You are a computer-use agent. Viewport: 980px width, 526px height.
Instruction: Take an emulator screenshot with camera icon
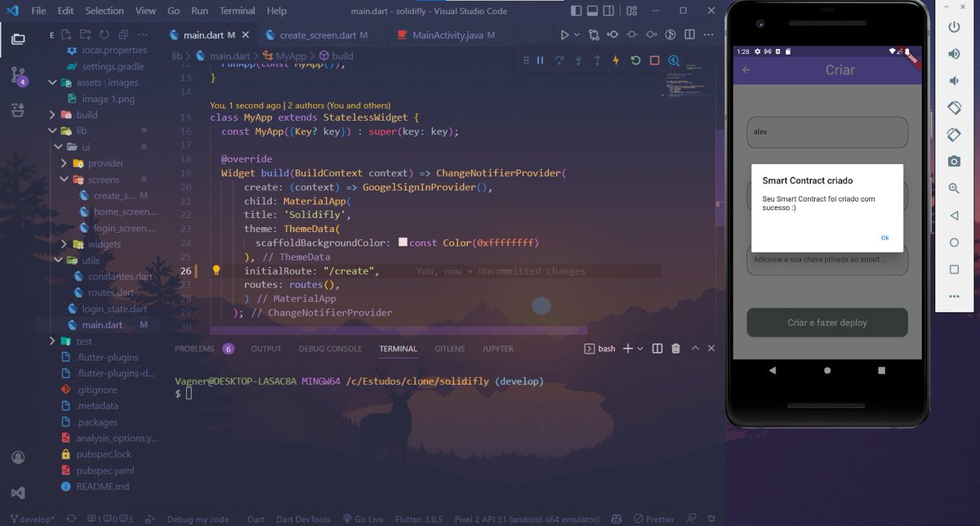[x=954, y=162]
